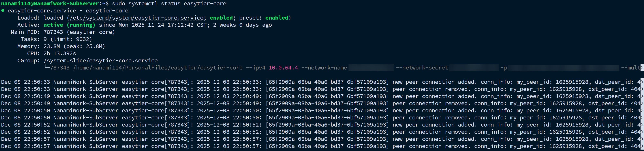
Task: Click the green "enabled" right after the service path
Action: pyautogui.click(x=221, y=18)
